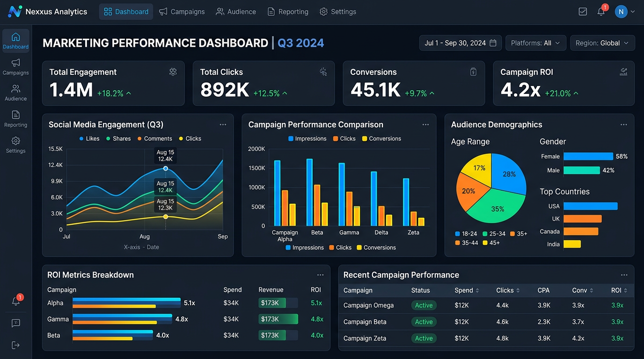Viewport: 644px width, 359px height.
Task: Open Audience Demographics panel options menu
Action: point(623,125)
